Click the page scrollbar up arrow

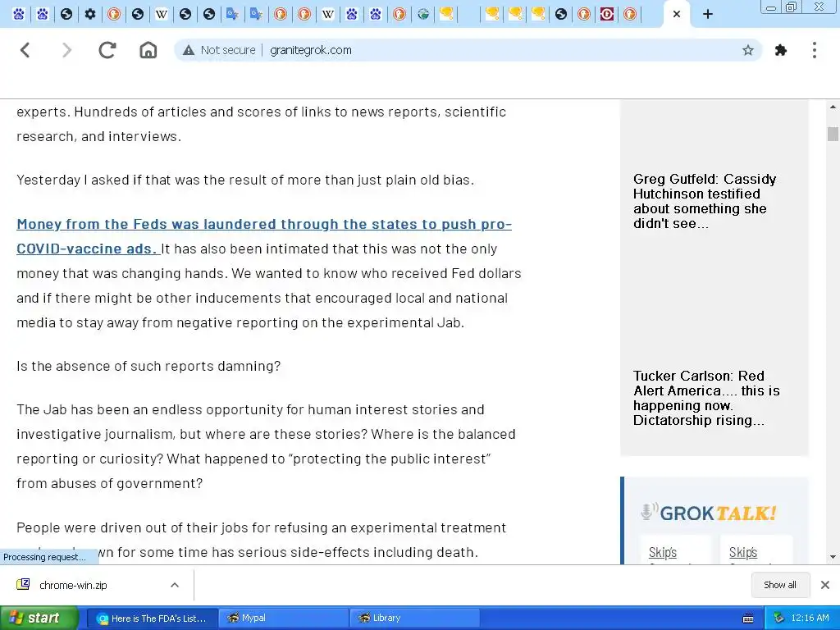[x=833, y=107]
